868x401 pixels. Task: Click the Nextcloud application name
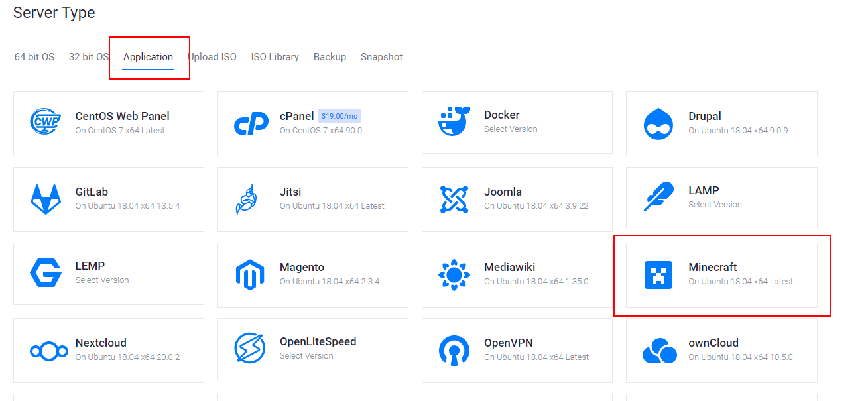101,343
